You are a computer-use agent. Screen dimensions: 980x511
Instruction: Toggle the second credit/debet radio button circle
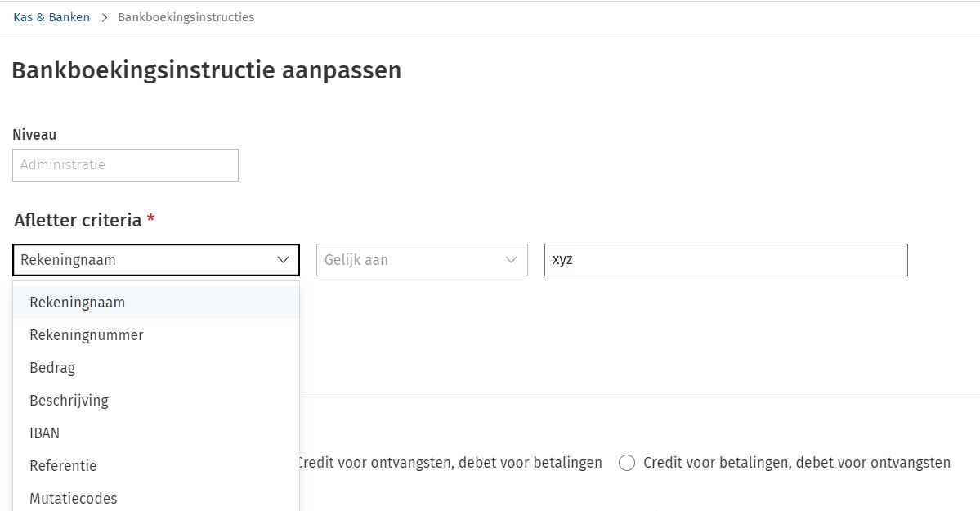coord(627,463)
